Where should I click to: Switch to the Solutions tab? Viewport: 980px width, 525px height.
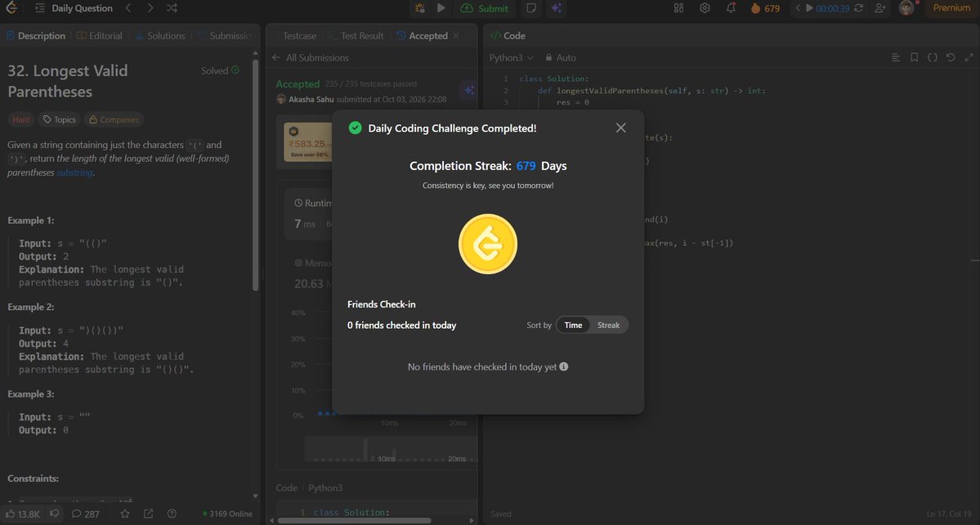point(160,36)
